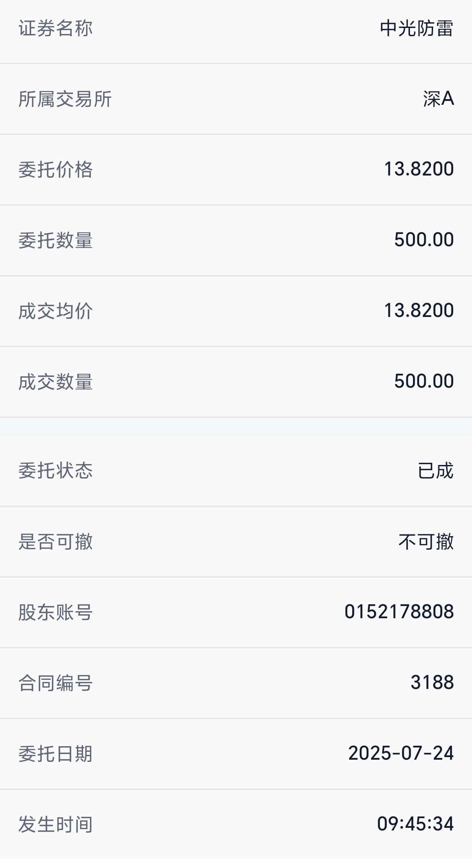472x868 pixels.
Task: Select the order date 2025-07-24
Action: [401, 754]
